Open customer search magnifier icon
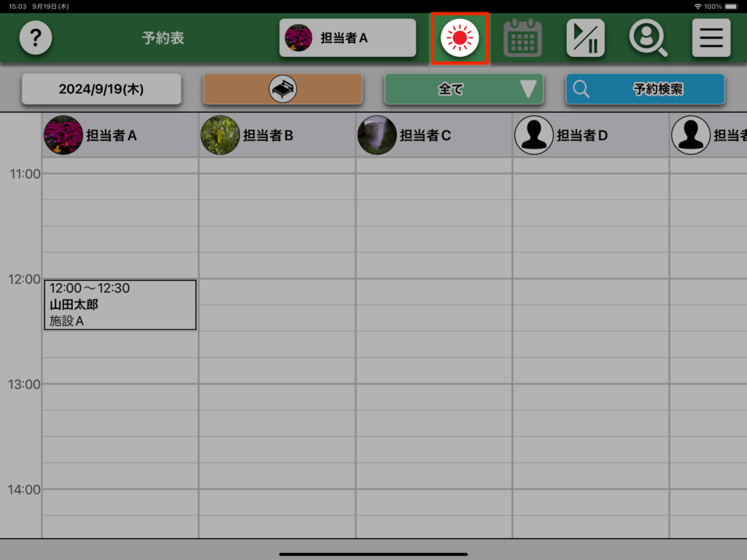747x560 pixels. 648,38
